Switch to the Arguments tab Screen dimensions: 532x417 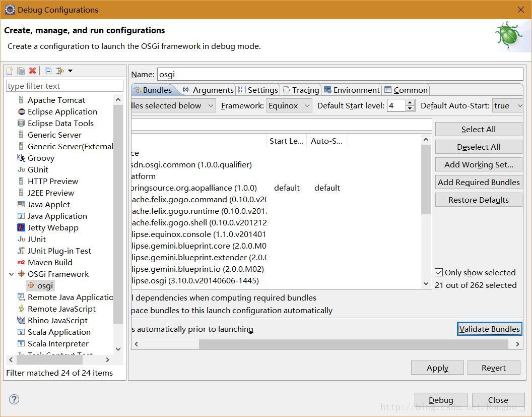pos(208,90)
